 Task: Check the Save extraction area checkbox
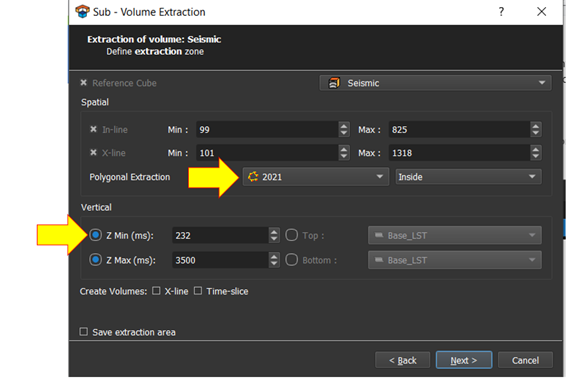click(84, 332)
